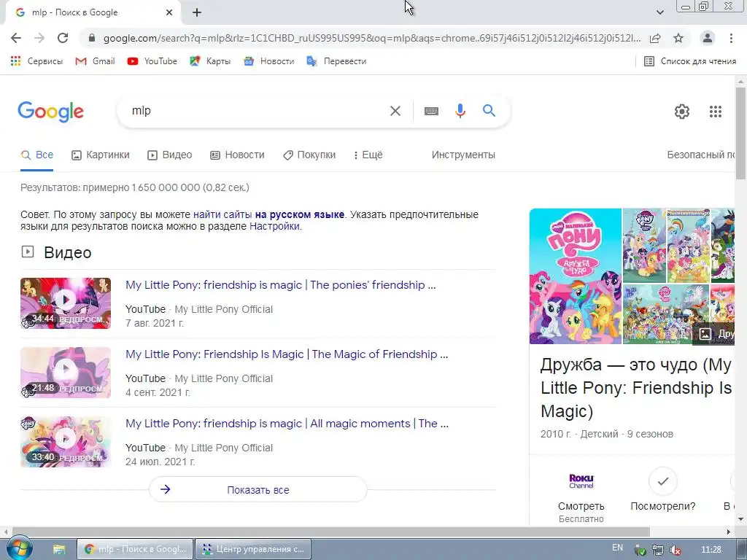747x560 pixels.
Task: Click the horizontal scrollbar thumb
Action: pyautogui.click(x=331, y=532)
